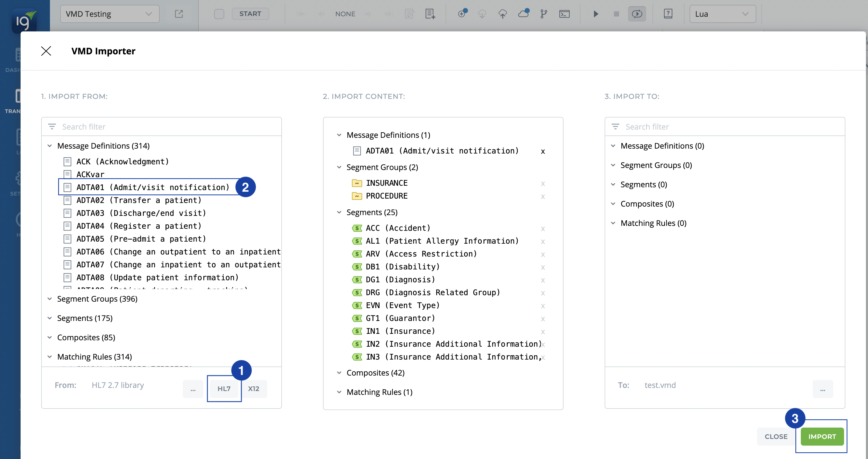Click the green IMPORT button
The width and height of the screenshot is (868, 459).
[822, 436]
